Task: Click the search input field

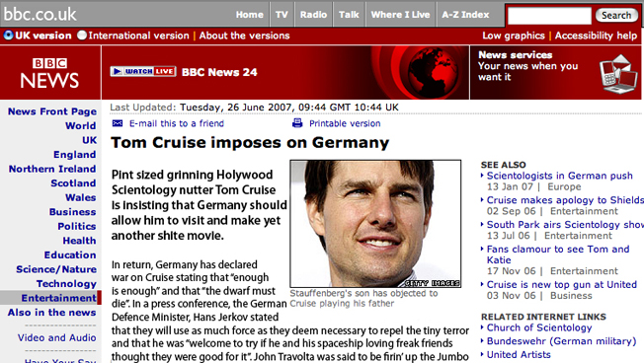Action: tap(549, 16)
